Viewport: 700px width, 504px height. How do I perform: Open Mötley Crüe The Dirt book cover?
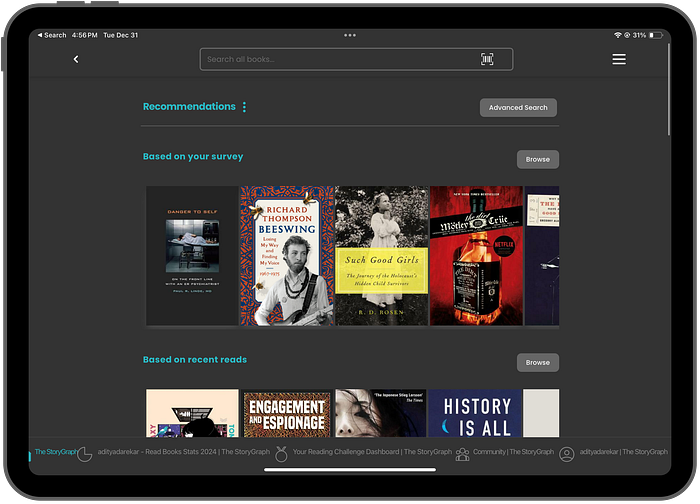click(476, 256)
